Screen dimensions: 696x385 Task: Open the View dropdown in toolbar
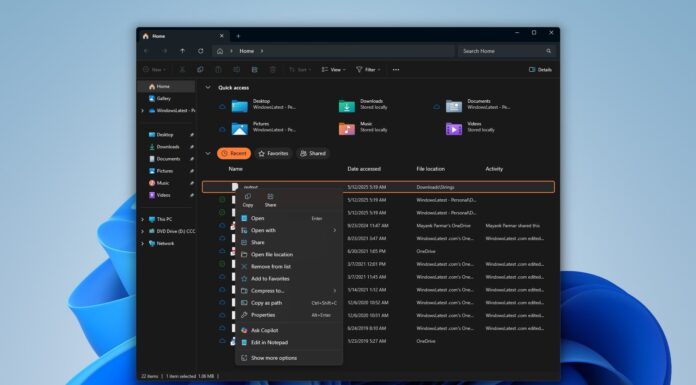click(x=333, y=70)
